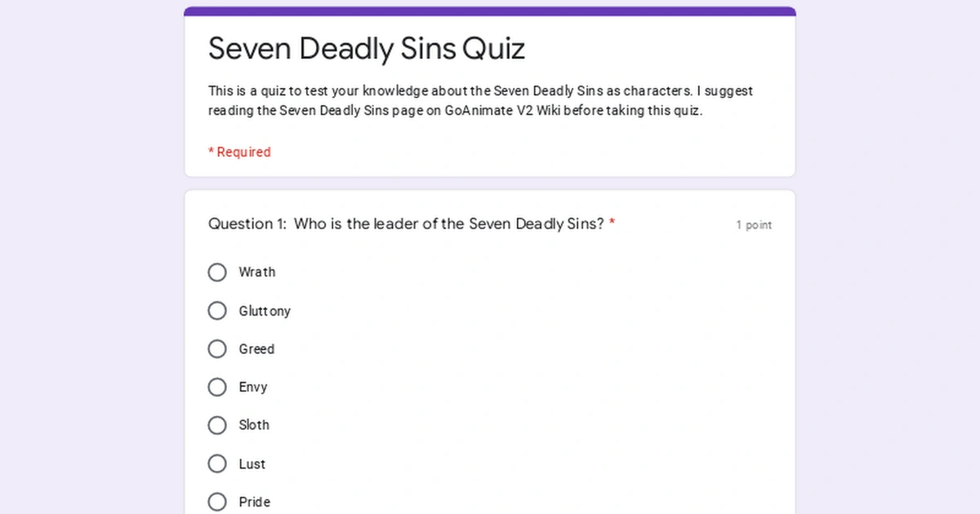Click the Gluttony option label text
The width and height of the screenshot is (980, 514).
(264, 311)
